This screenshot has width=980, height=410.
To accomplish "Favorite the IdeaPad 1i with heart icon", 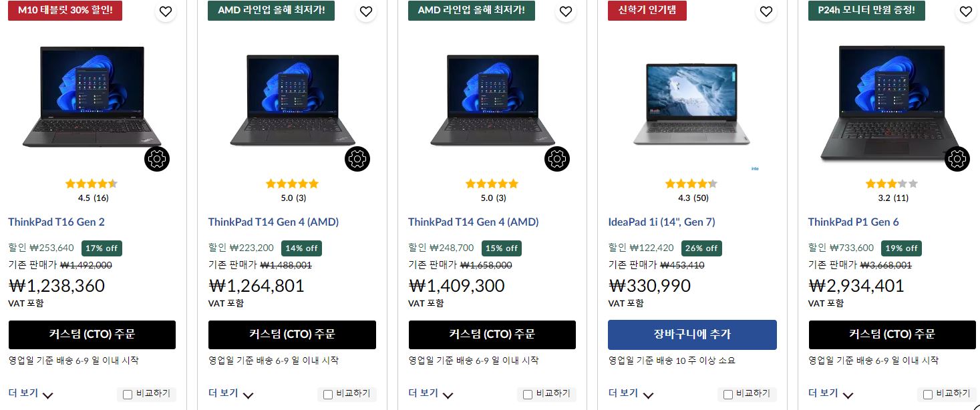I will click(x=766, y=11).
